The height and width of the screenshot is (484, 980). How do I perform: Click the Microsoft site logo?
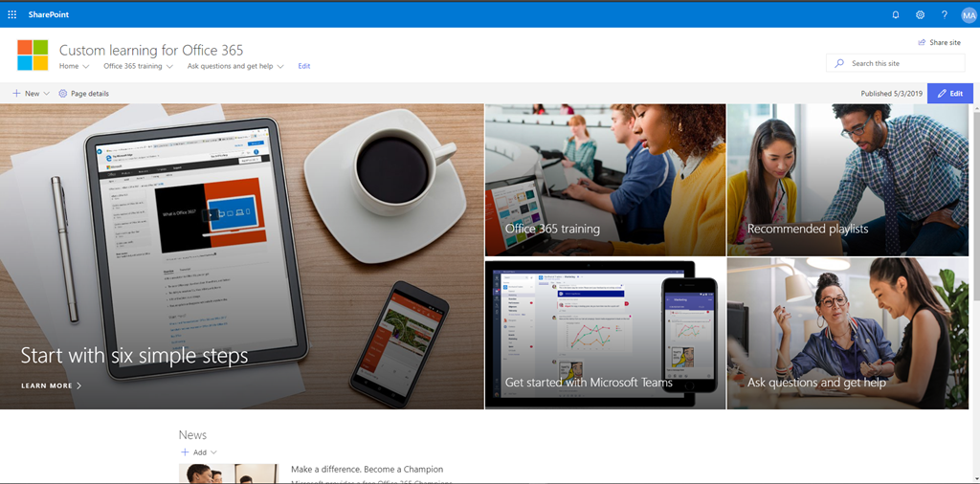pos(32,55)
